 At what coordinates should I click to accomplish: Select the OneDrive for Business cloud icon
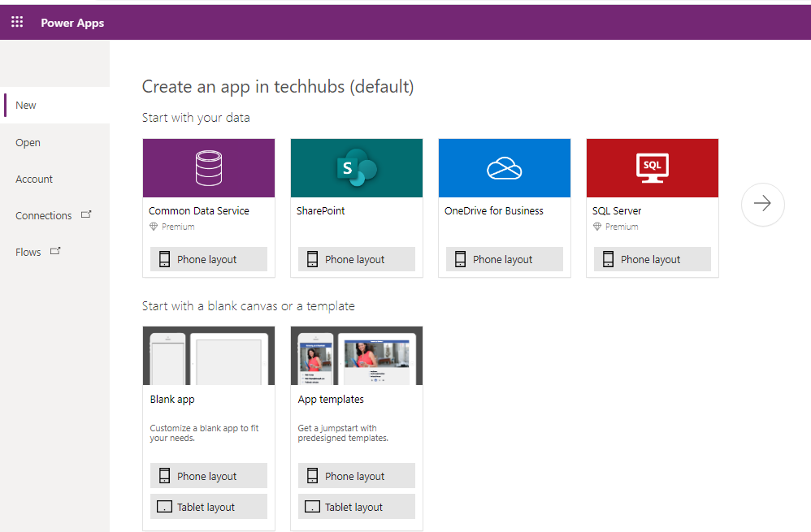504,167
